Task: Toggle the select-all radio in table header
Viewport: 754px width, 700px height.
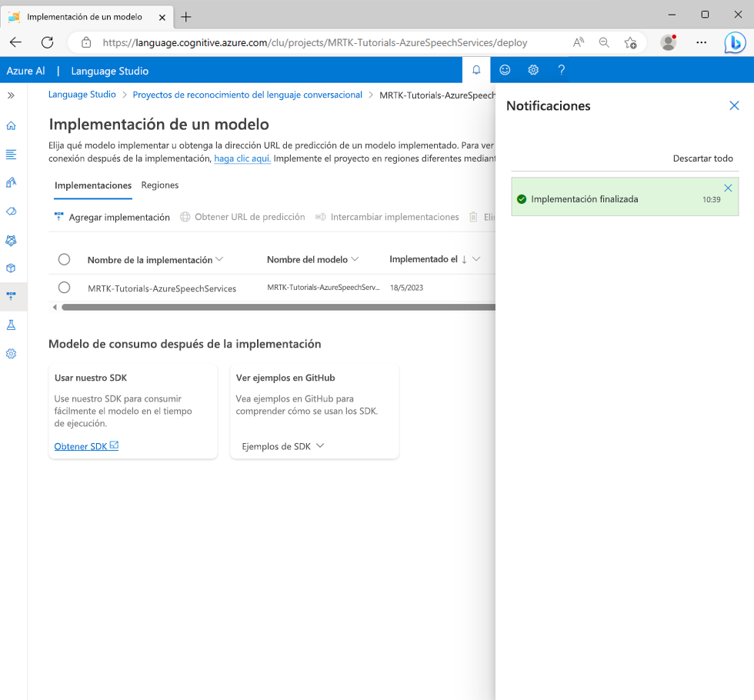Action: (x=64, y=260)
